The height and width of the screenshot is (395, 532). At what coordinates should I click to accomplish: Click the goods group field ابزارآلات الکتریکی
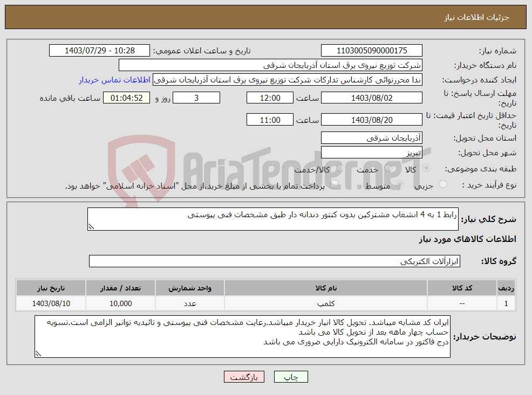tap(275, 261)
